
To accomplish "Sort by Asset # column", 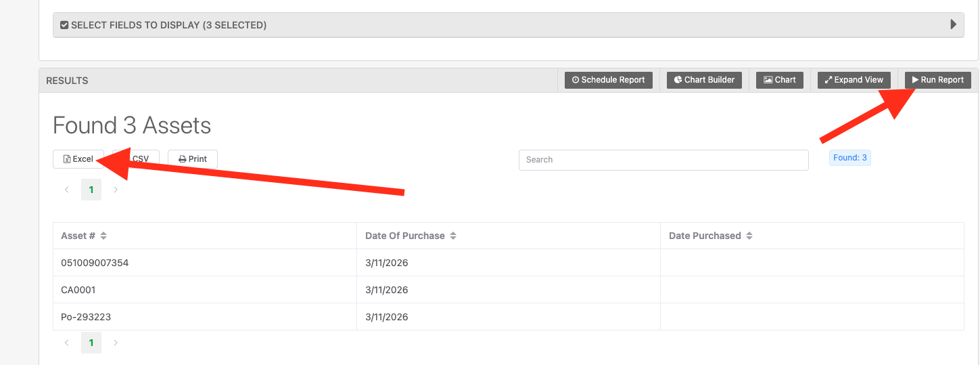I will 103,236.
